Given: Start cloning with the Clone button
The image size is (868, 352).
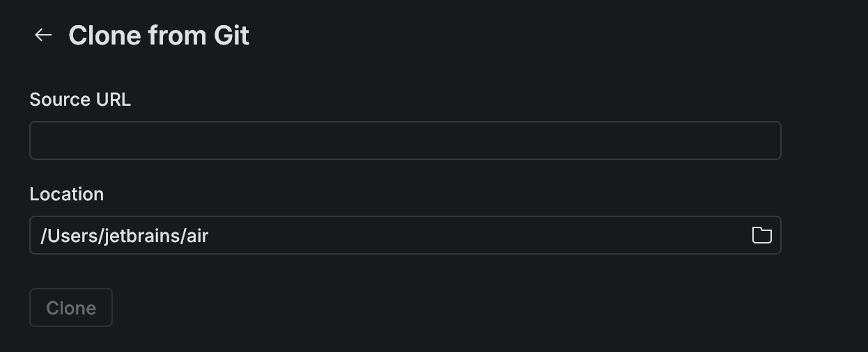Looking at the screenshot, I should [x=71, y=307].
